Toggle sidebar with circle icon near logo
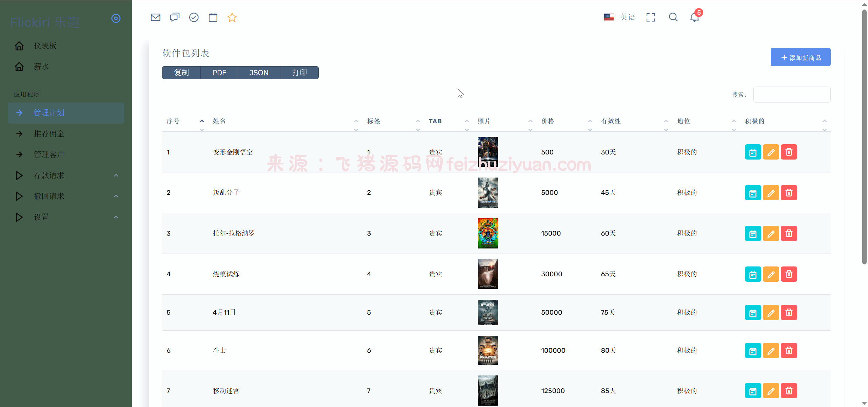The height and width of the screenshot is (407, 868). (116, 18)
